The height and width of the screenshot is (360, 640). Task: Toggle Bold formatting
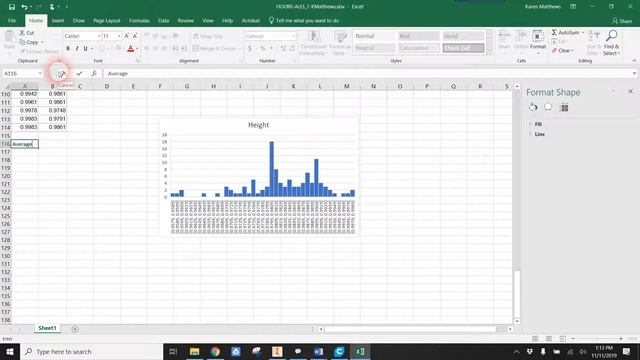tap(68, 49)
